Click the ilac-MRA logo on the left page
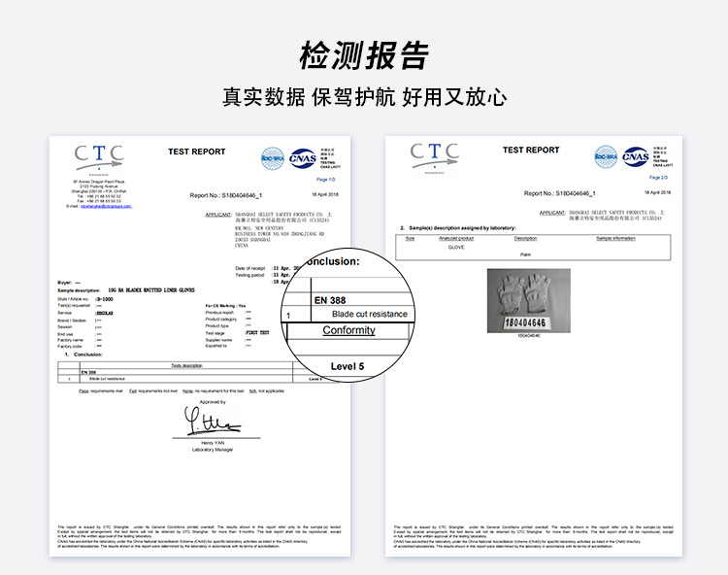The height and width of the screenshot is (575, 728). coord(273,155)
